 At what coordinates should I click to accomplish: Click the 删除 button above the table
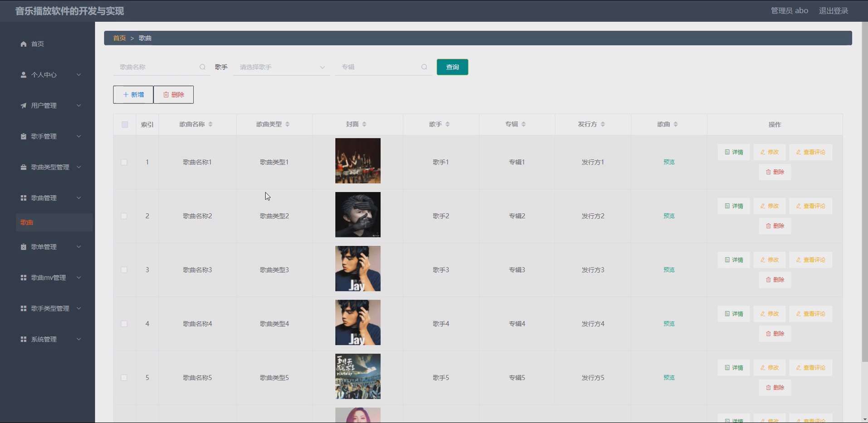click(x=173, y=95)
